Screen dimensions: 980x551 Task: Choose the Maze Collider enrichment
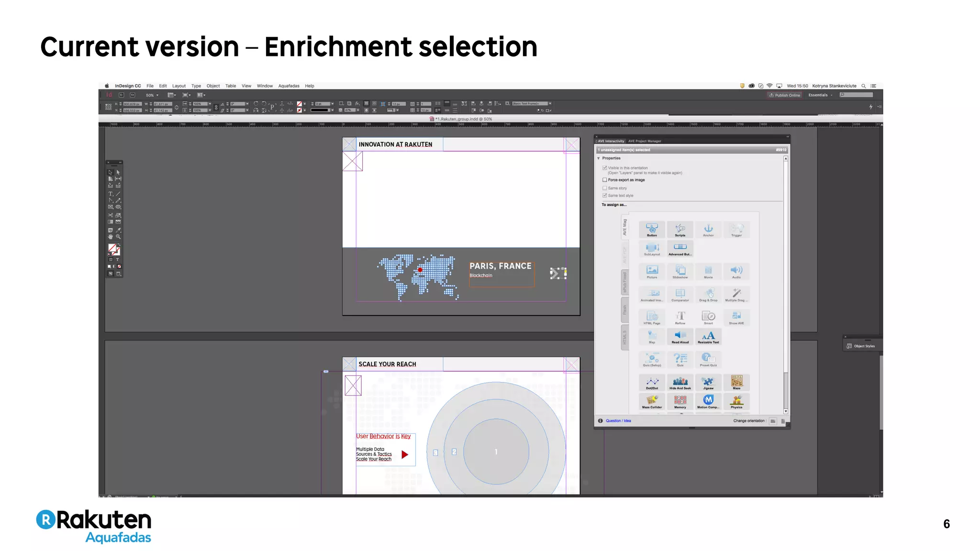(x=652, y=402)
